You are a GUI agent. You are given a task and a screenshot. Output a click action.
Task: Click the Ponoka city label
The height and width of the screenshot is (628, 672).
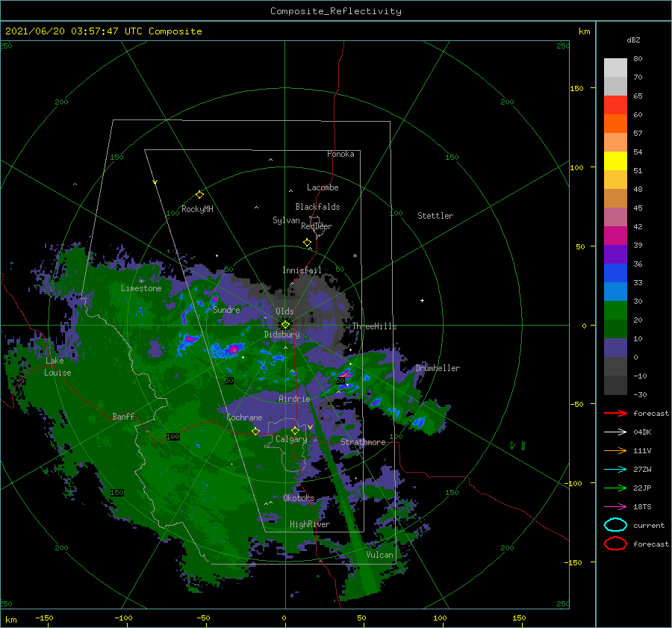click(340, 154)
